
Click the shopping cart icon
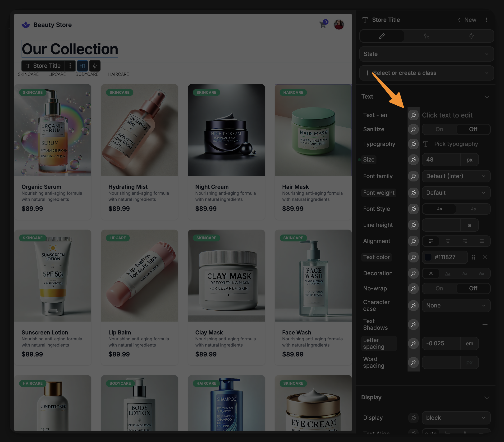click(322, 25)
